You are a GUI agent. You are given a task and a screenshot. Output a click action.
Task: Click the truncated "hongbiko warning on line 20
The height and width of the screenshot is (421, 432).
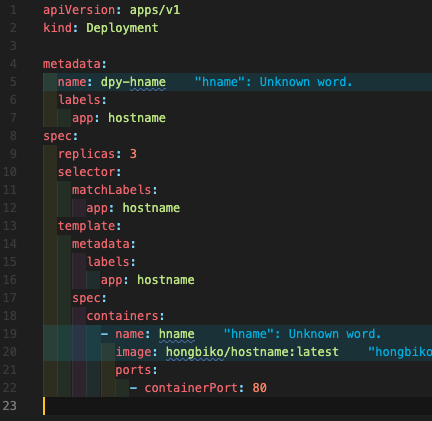400,352
